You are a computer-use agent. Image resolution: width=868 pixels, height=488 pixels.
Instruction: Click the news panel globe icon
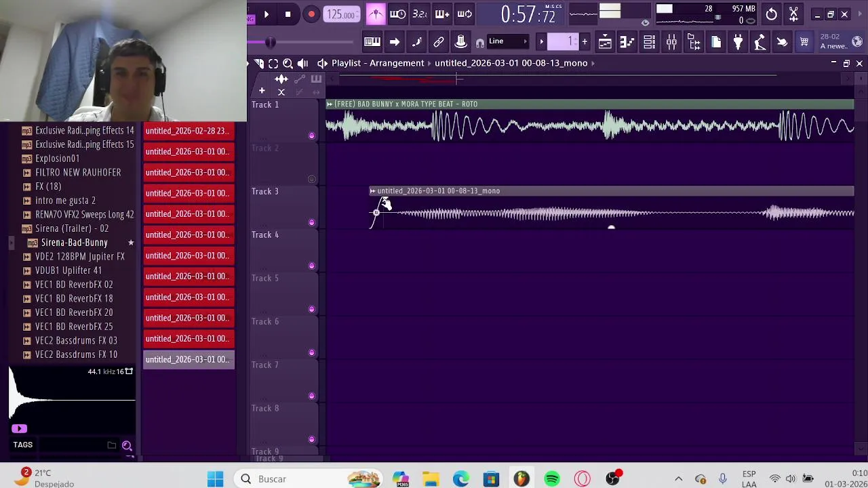point(857,41)
